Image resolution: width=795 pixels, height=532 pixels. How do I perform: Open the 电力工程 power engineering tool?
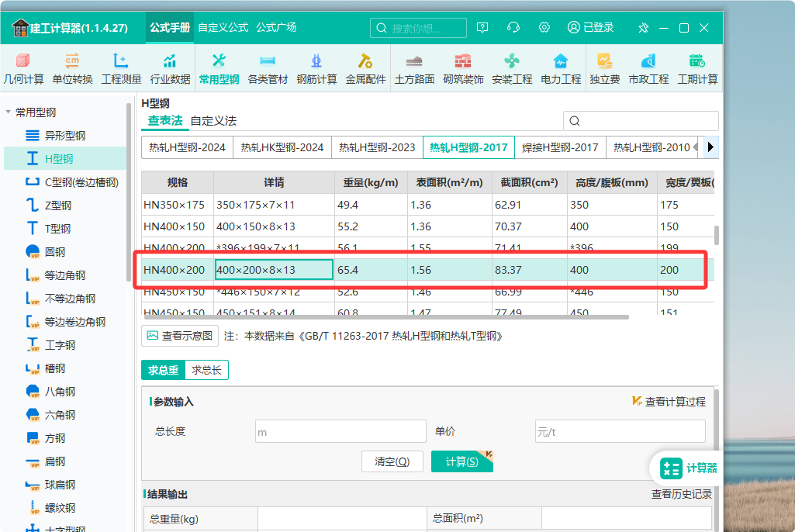[561, 68]
